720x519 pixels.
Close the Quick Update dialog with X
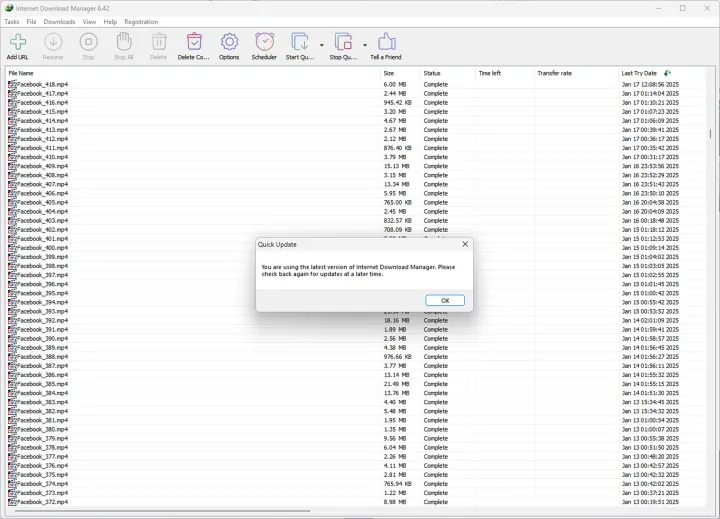pos(465,244)
